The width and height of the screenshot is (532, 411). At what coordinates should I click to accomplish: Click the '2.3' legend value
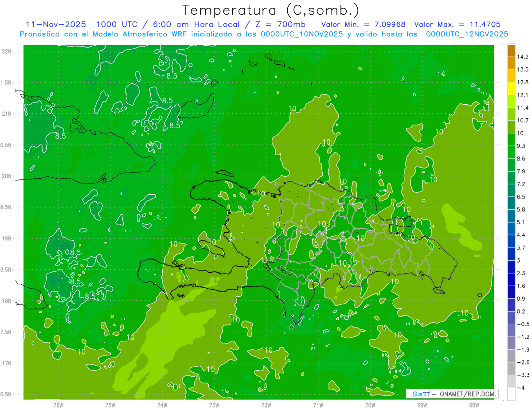pos(521,273)
